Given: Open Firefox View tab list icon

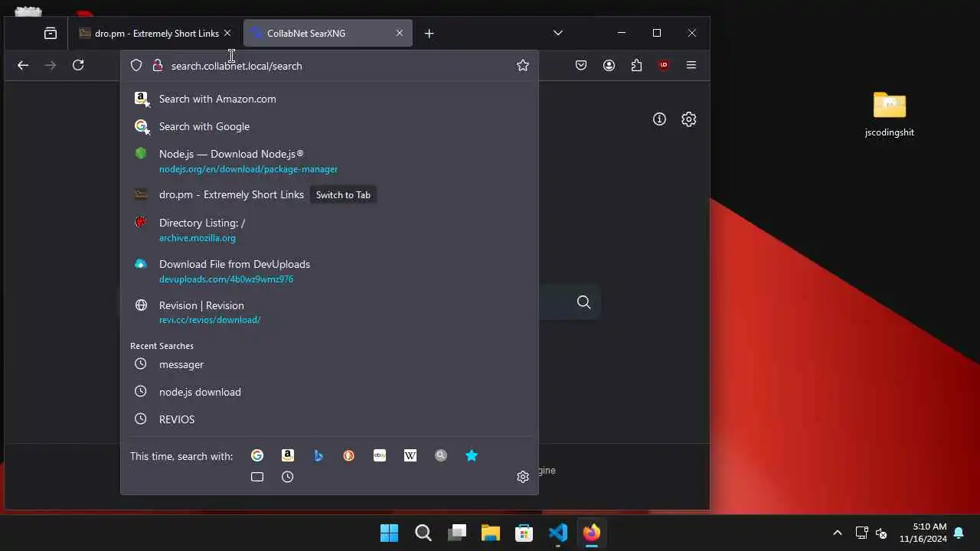Looking at the screenshot, I should coord(51,33).
